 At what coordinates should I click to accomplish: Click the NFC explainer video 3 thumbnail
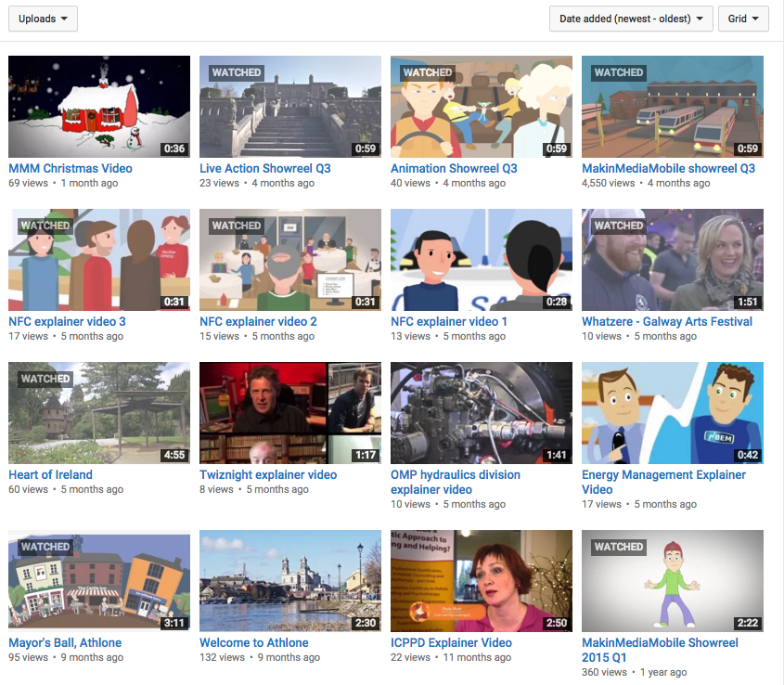pos(99,260)
